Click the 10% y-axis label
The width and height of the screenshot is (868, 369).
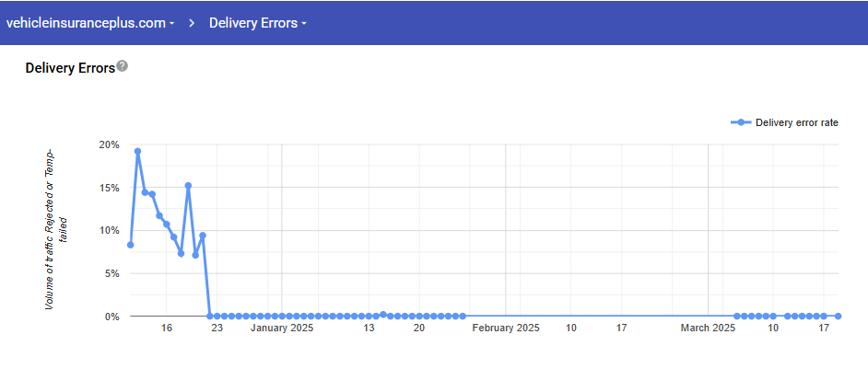pos(109,230)
